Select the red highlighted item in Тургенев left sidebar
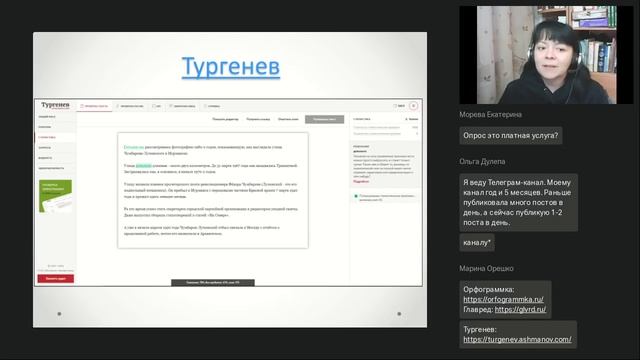The image size is (640, 360). point(56,137)
